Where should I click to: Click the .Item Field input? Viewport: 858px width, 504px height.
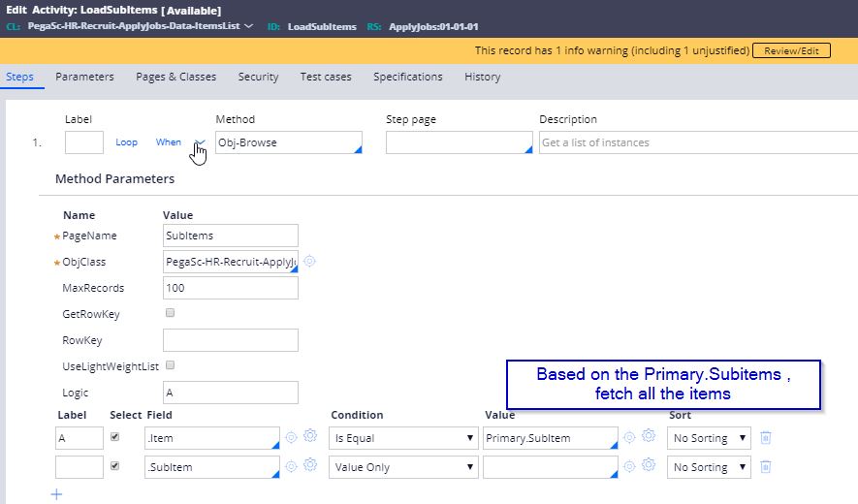211,438
